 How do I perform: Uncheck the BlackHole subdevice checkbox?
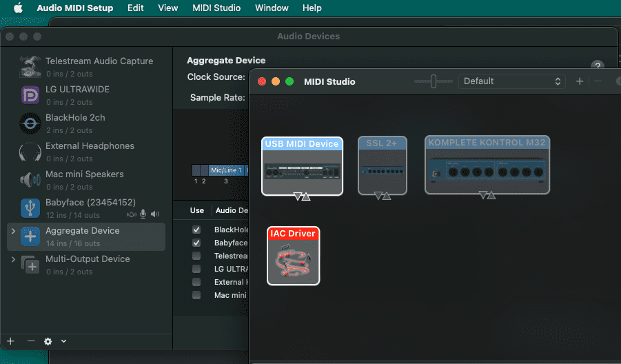click(x=196, y=230)
